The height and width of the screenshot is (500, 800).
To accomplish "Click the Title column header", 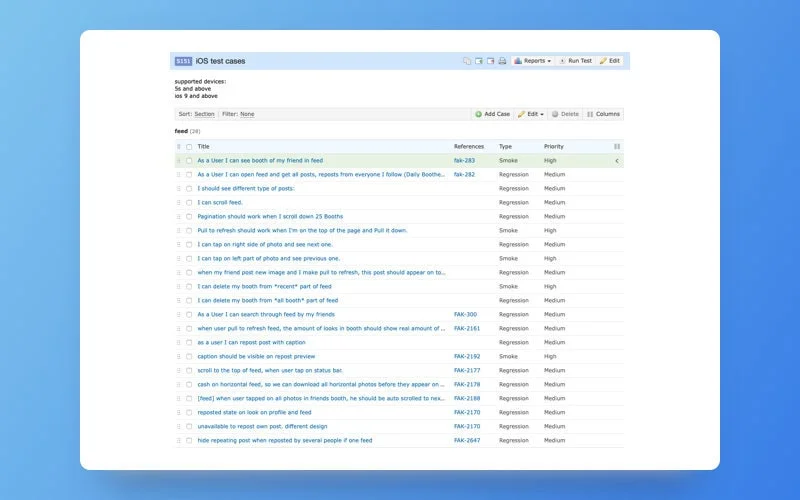I will tap(204, 146).
